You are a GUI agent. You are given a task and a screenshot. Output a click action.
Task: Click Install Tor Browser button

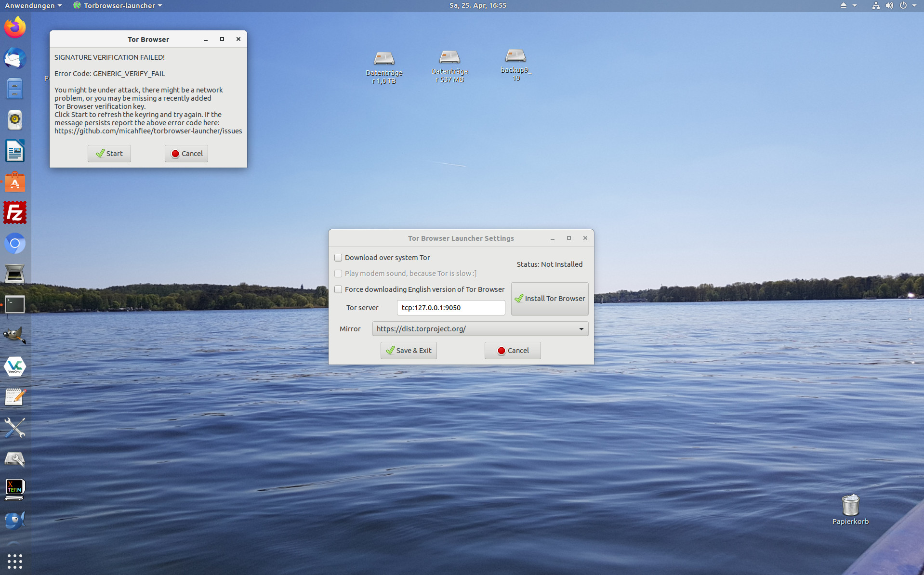click(550, 299)
